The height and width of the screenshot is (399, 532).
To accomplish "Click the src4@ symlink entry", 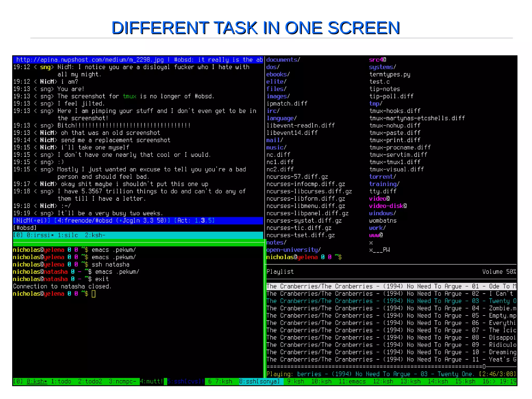I will (x=378, y=60).
